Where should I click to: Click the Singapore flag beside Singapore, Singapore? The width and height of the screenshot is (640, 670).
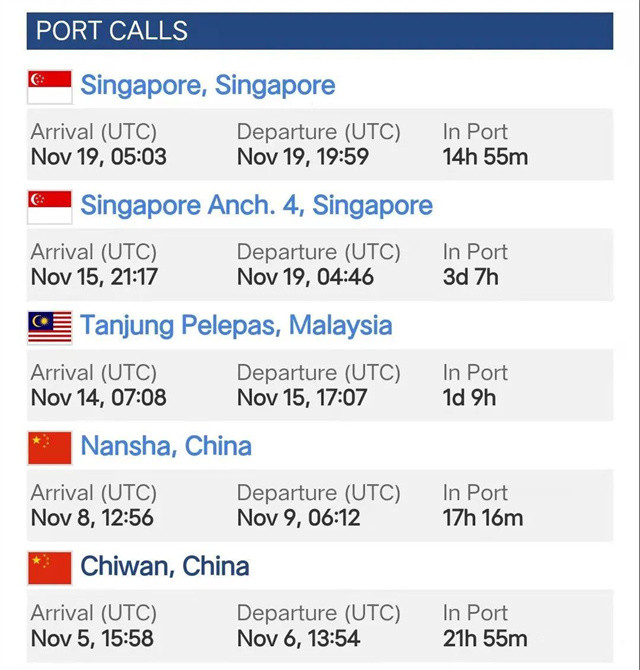49,86
